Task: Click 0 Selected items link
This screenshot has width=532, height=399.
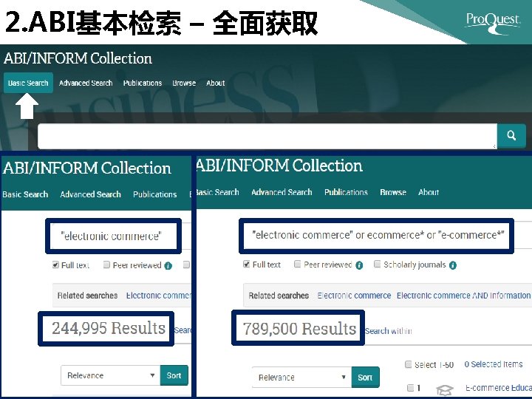Action: click(494, 364)
